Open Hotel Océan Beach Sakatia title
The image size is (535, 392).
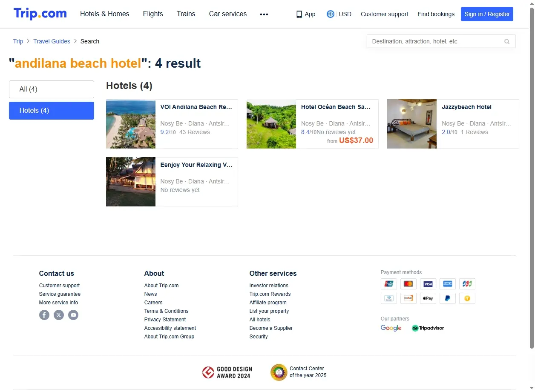click(336, 107)
